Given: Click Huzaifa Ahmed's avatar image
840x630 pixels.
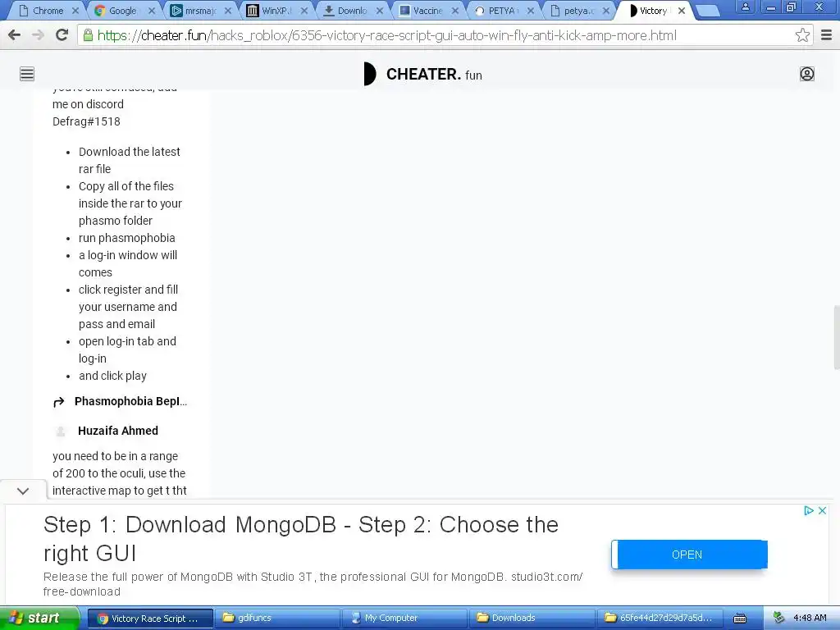Looking at the screenshot, I should pos(61,431).
